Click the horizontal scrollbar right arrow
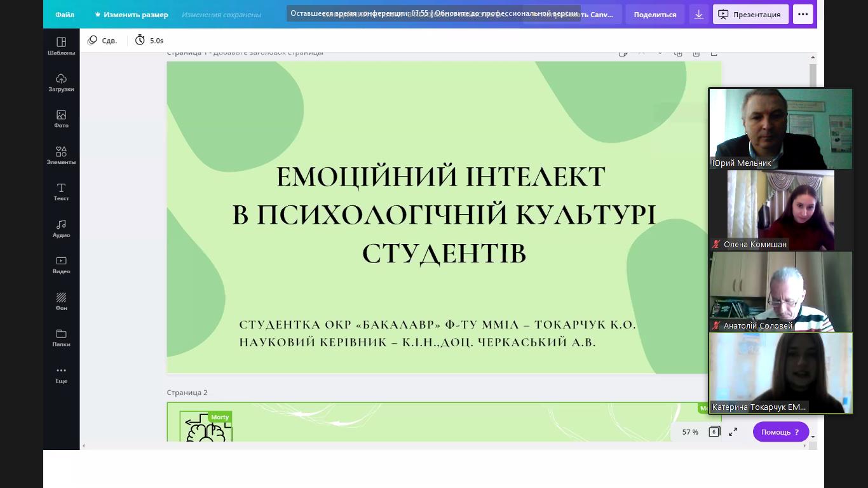This screenshot has height=488, width=868. pos(805,446)
